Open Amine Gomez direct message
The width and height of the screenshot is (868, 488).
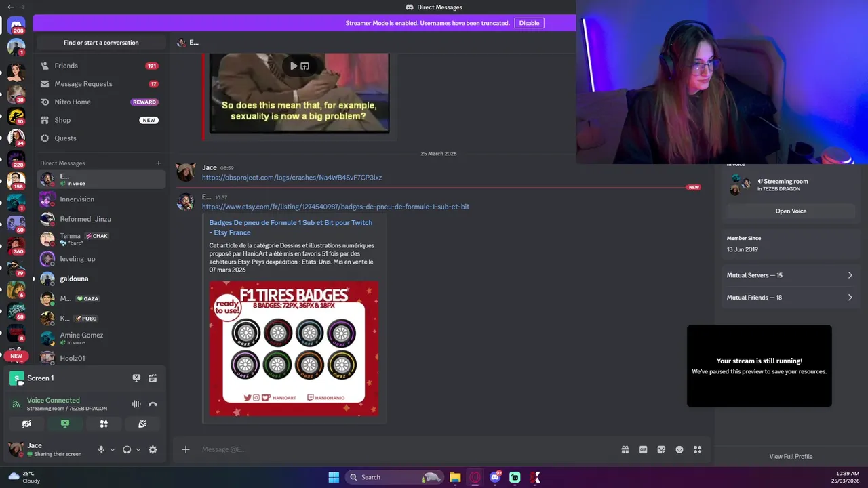click(101, 338)
